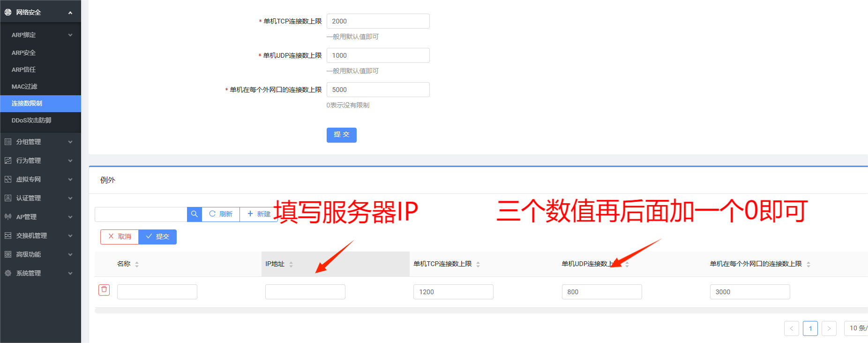Sort by 名称 column sort arrows
The image size is (868, 343).
(x=137, y=264)
